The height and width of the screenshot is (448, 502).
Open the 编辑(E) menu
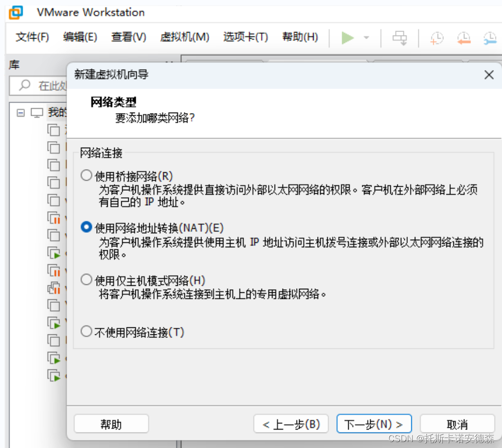80,37
